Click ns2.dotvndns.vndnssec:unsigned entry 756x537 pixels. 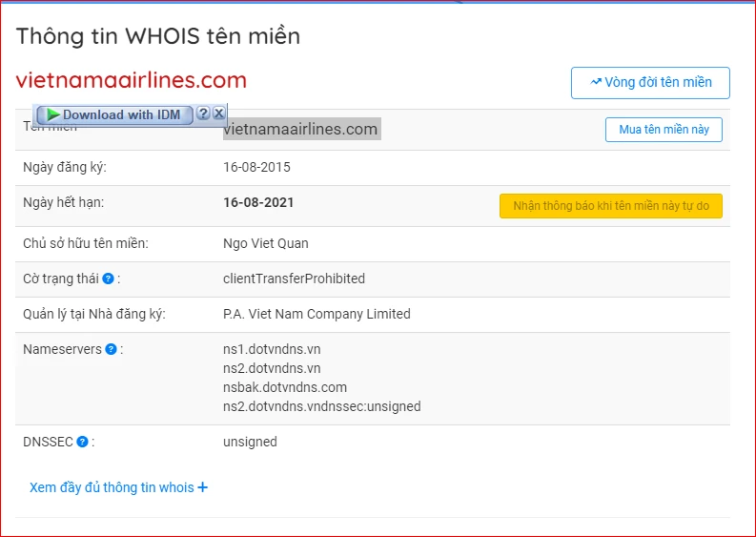click(x=322, y=406)
